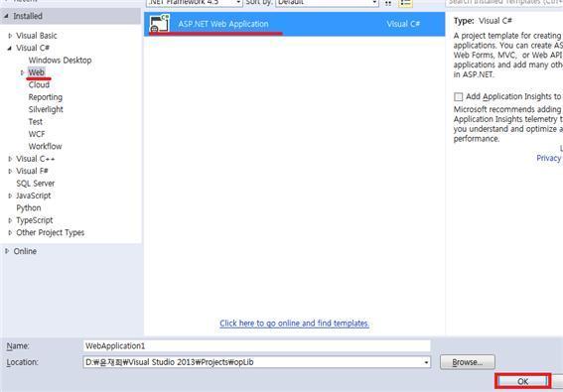This screenshot has width=563, height=392.
Task: Open the Privacy link
Action: click(549, 158)
